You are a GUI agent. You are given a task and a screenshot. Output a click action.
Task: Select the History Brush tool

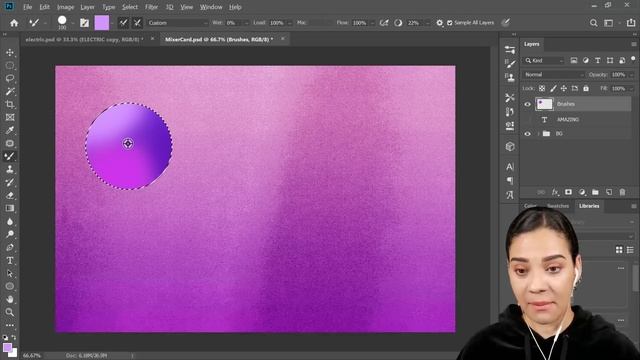click(10, 182)
